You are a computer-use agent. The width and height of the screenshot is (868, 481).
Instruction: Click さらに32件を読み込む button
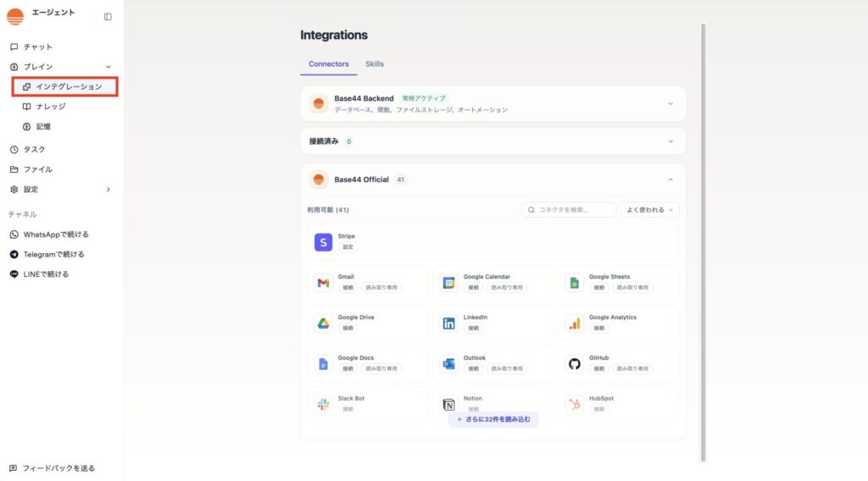(493, 419)
